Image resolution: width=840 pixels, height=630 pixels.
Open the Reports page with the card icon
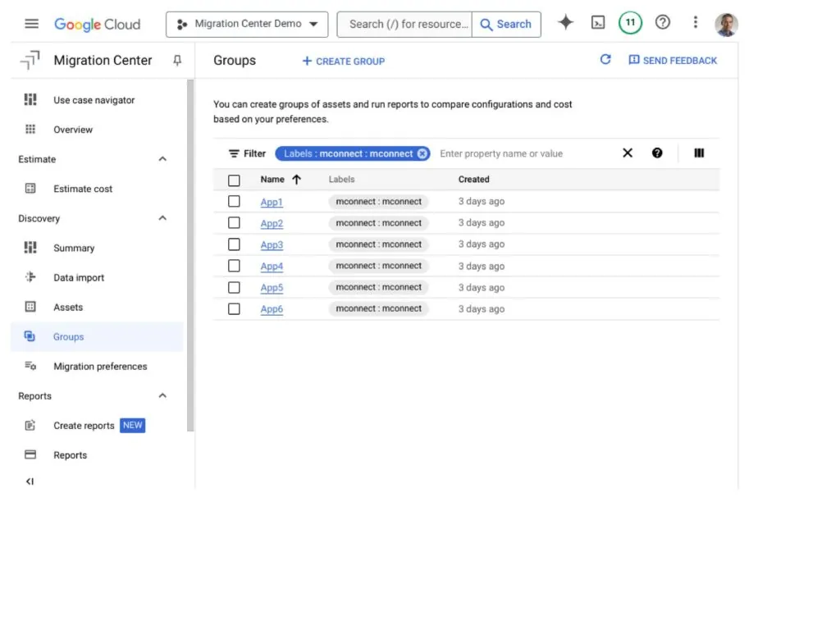click(x=97, y=454)
